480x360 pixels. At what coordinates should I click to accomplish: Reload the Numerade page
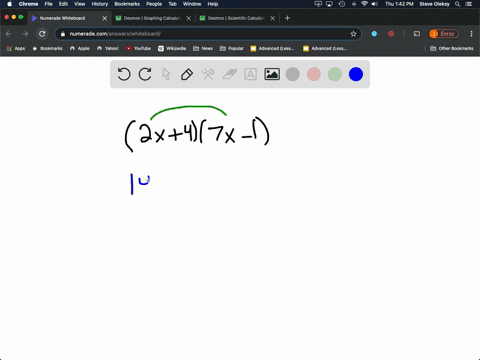pyautogui.click(x=42, y=34)
